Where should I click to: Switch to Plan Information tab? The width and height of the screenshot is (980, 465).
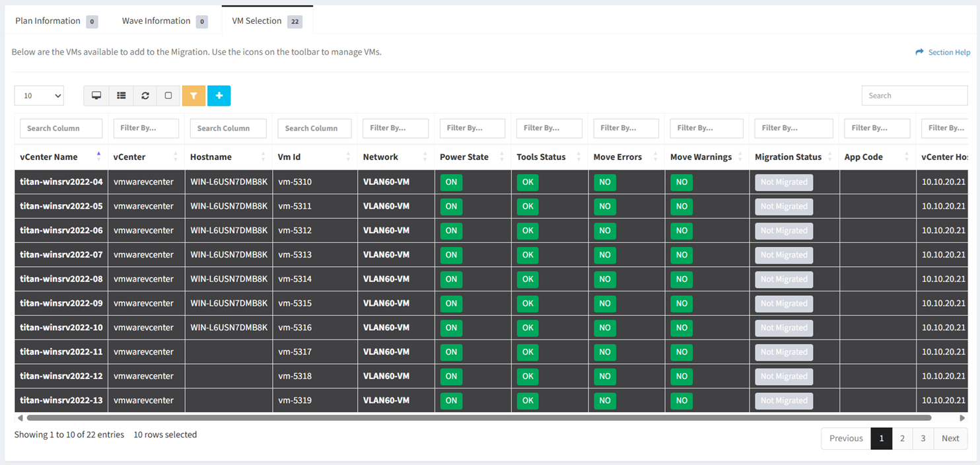pyautogui.click(x=57, y=21)
